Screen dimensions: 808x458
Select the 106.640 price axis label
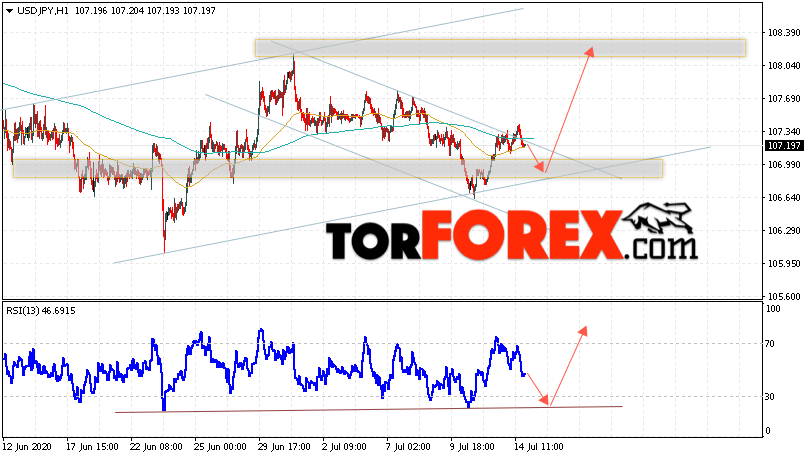click(x=784, y=197)
